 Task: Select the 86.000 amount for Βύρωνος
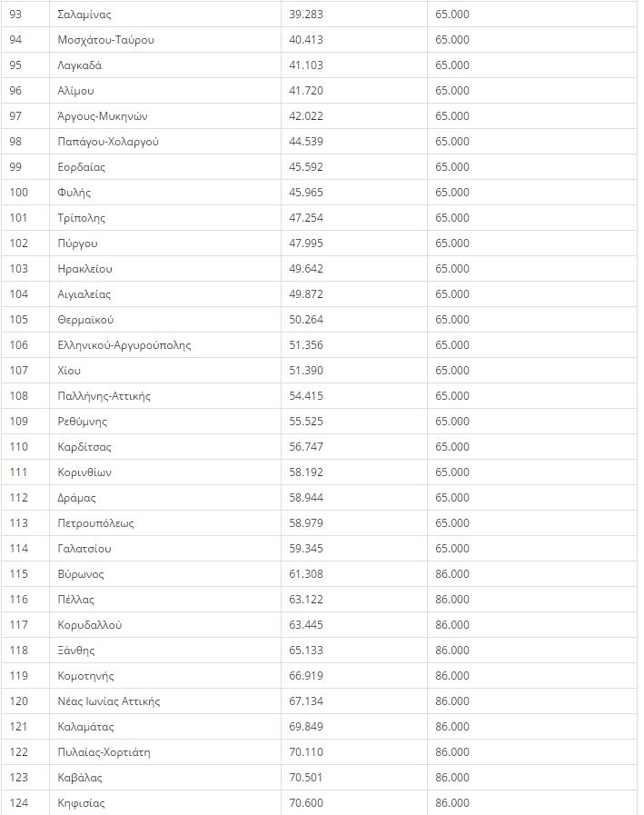coord(452,574)
